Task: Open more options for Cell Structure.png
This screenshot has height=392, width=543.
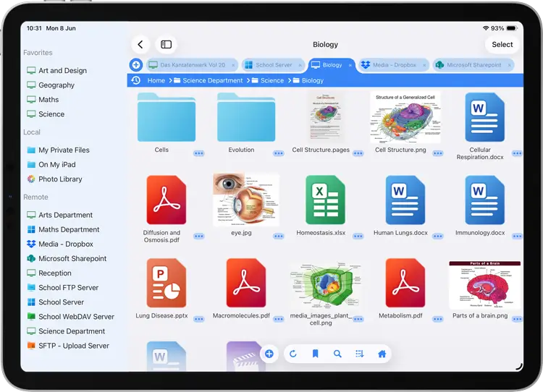Action: point(438,153)
